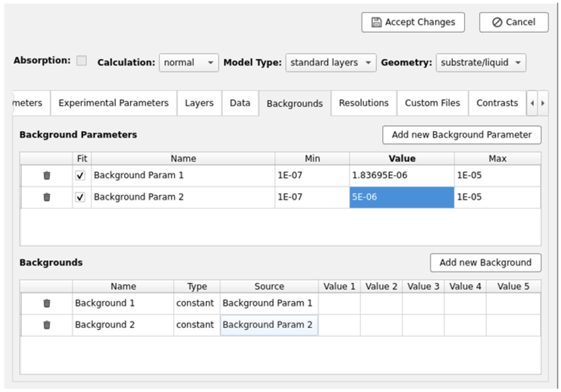
Task: Select the Background 1 name cell
Action: pyautogui.click(x=123, y=303)
